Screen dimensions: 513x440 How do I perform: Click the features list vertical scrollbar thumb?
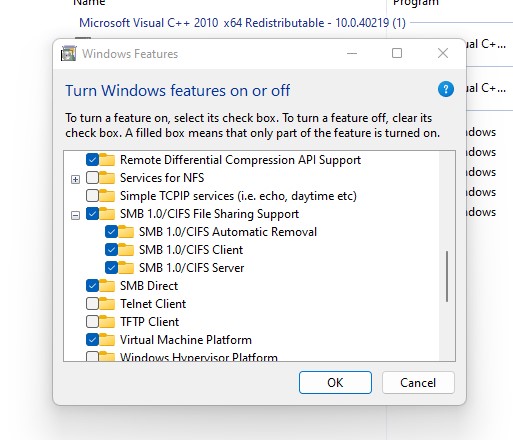point(447,276)
